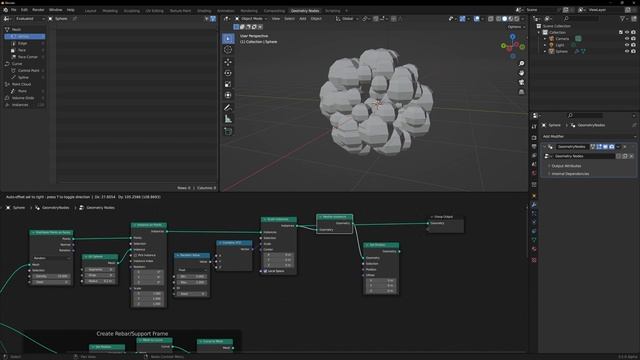Open viewport Options dropdown

tap(516, 27)
